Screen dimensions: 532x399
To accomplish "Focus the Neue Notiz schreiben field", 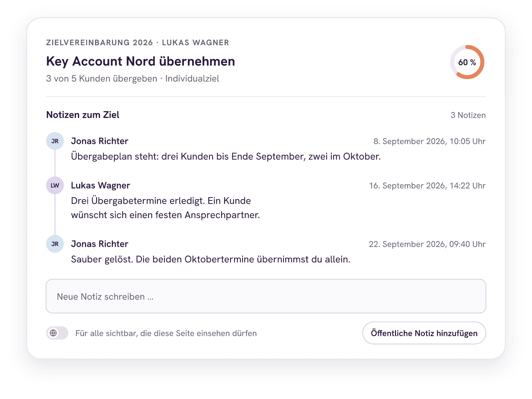I will [266, 296].
